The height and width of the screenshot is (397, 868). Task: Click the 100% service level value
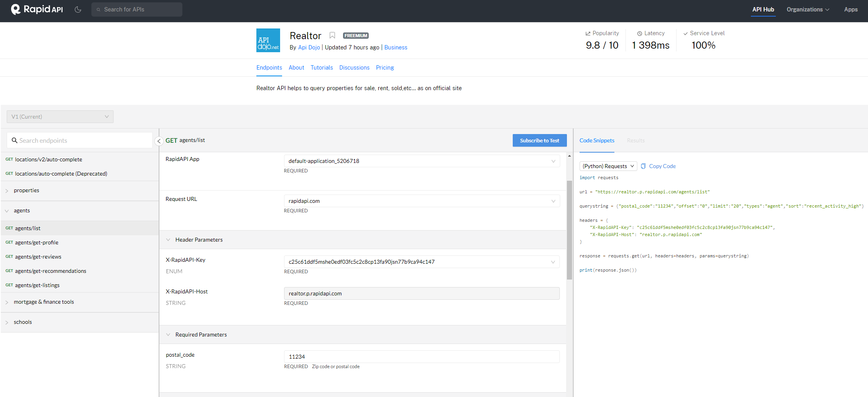click(x=703, y=45)
